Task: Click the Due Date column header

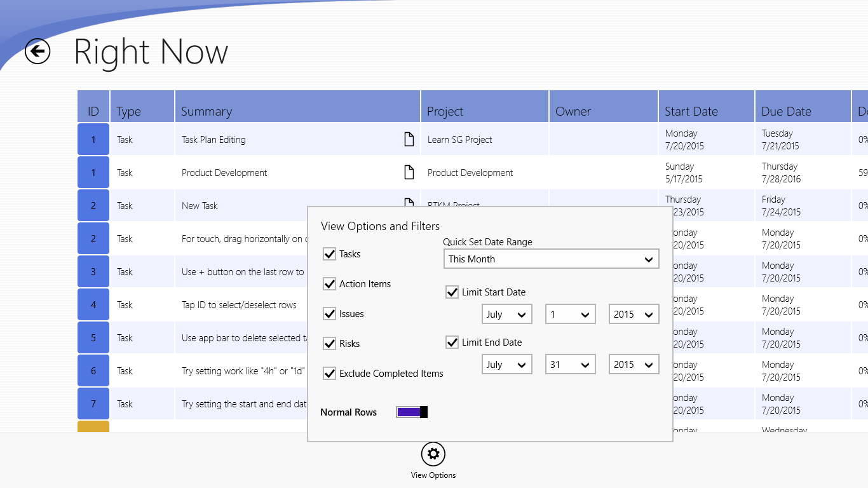Action: [803, 106]
